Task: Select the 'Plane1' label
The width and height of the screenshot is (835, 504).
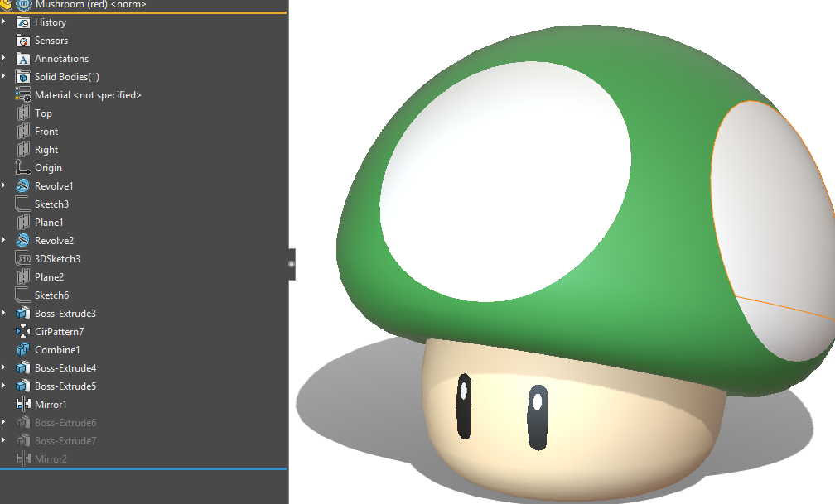Action: pyautogui.click(x=49, y=223)
